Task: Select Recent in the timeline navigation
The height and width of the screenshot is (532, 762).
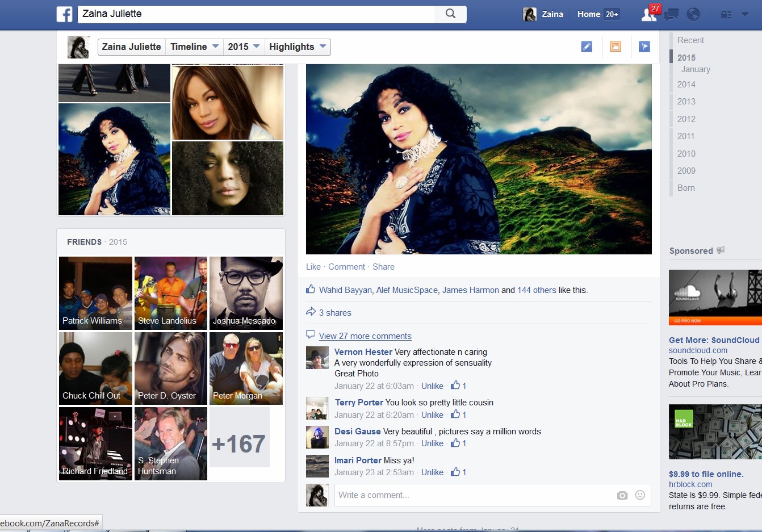Action: [x=690, y=40]
